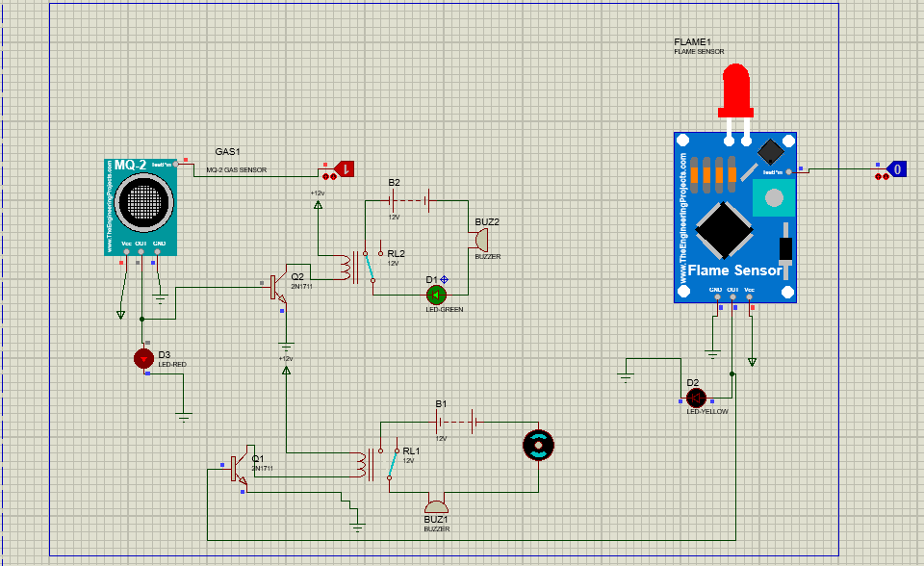Select the DC motor symbol
This screenshot has width=924, height=566.
538,445
